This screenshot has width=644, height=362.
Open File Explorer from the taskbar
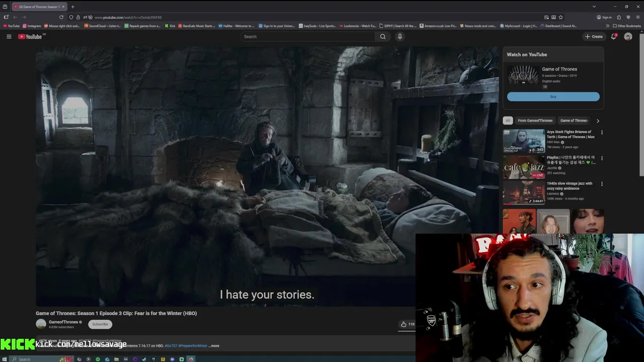[116, 359]
